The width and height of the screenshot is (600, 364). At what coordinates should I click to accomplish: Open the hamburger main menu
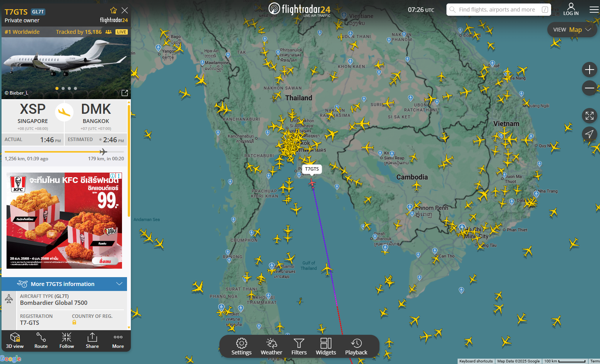pyautogui.click(x=594, y=10)
